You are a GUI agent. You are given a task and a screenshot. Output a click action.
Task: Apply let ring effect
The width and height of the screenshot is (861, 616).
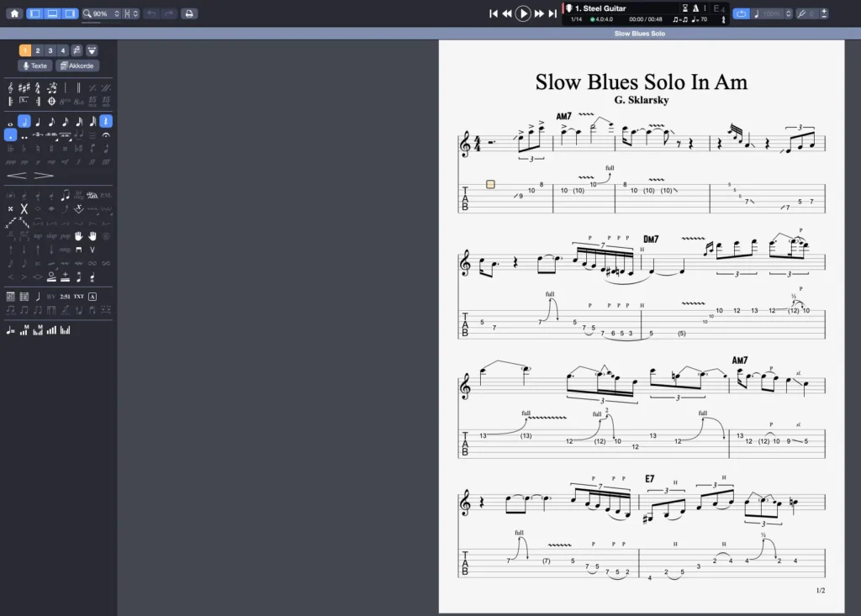point(78,196)
